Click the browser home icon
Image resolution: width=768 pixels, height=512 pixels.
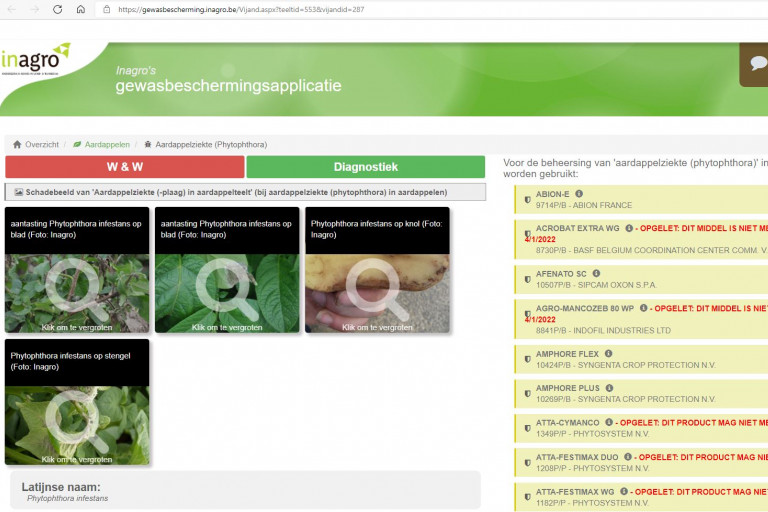pyautogui.click(x=81, y=9)
